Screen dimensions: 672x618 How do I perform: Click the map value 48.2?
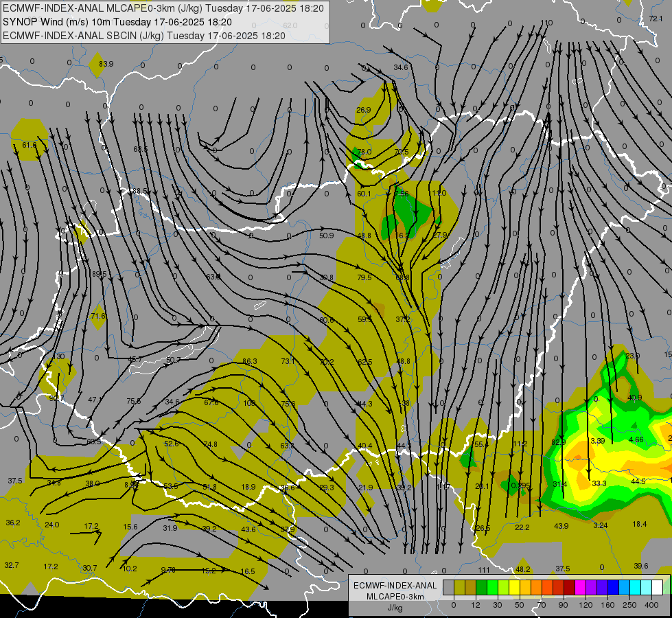point(523,569)
